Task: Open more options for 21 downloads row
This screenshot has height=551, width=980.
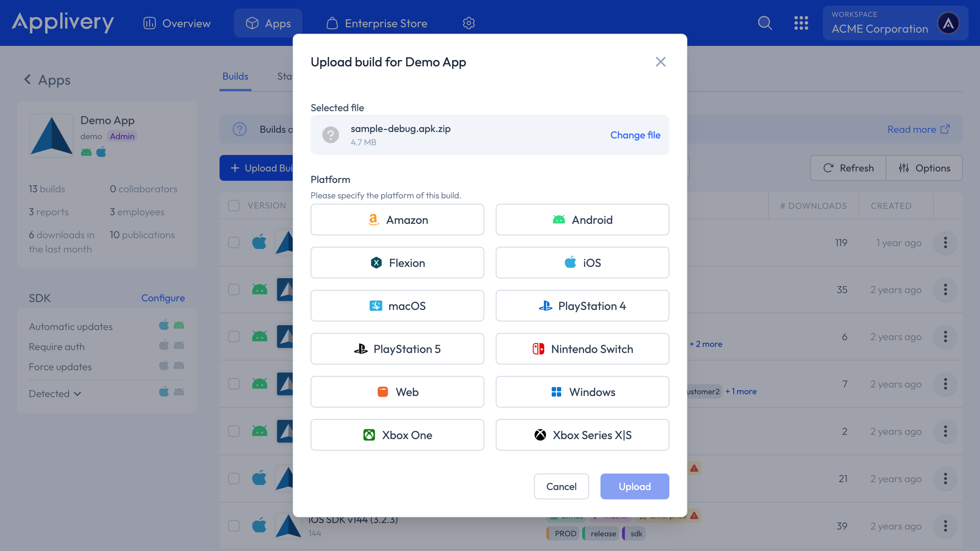Action: coord(945,478)
